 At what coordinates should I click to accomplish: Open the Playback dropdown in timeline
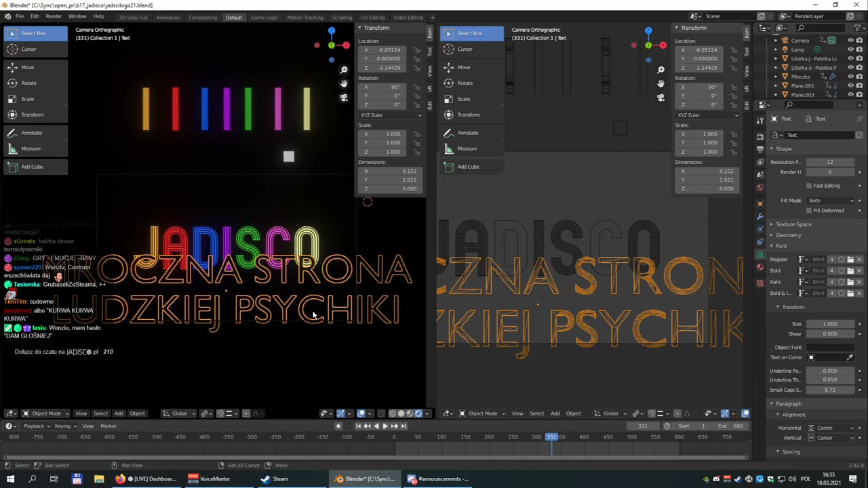[36, 426]
